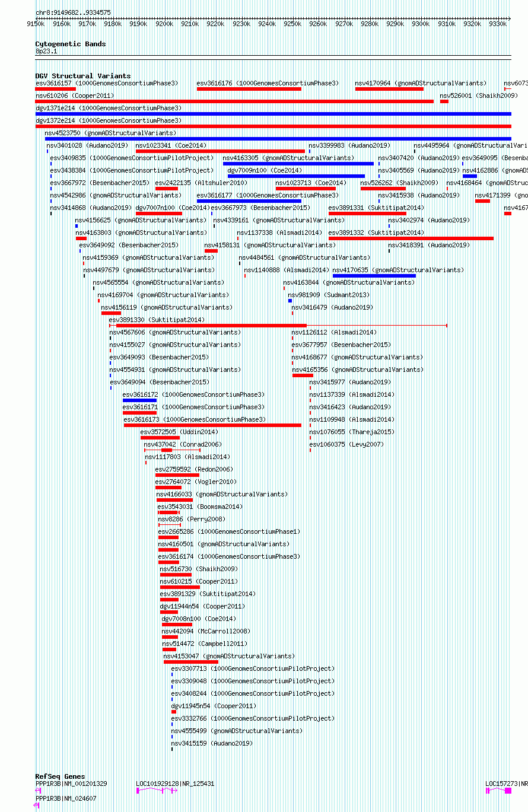
Task: Click red bar beneath esv3616173 label
Action: [x=212, y=425]
